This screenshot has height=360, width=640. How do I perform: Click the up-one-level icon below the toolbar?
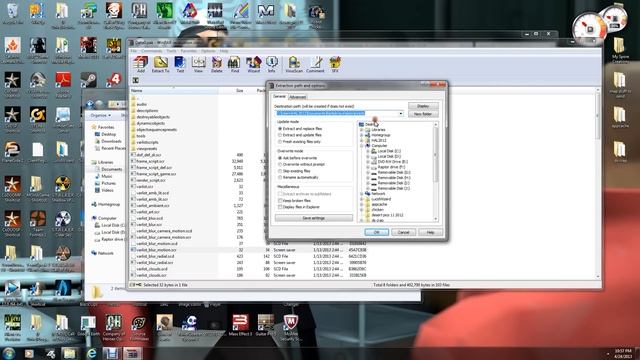pyautogui.click(x=136, y=80)
